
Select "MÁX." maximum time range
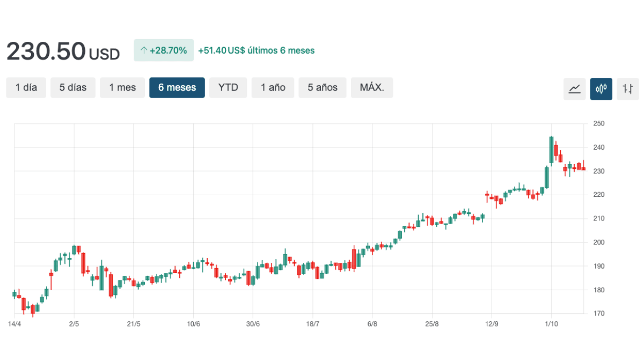tap(372, 87)
